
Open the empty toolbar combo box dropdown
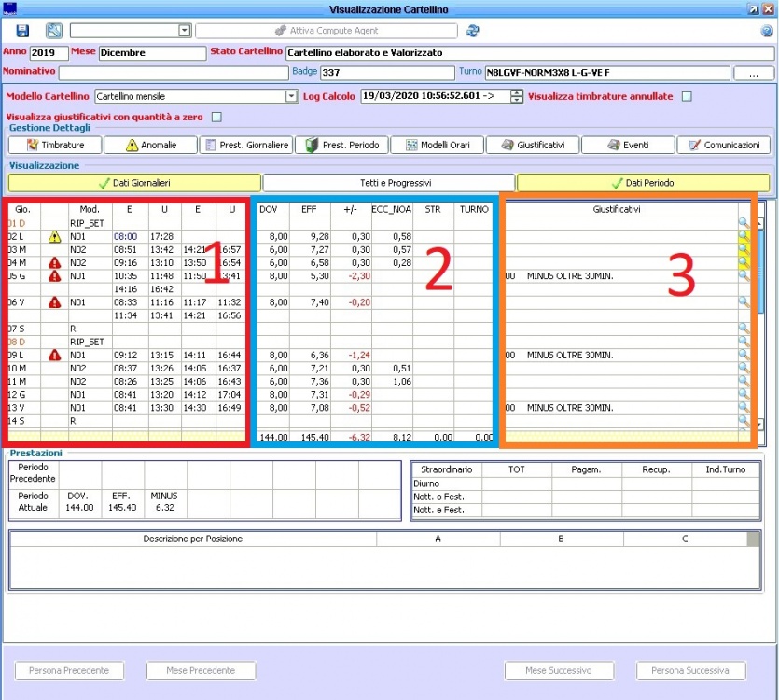click(185, 31)
